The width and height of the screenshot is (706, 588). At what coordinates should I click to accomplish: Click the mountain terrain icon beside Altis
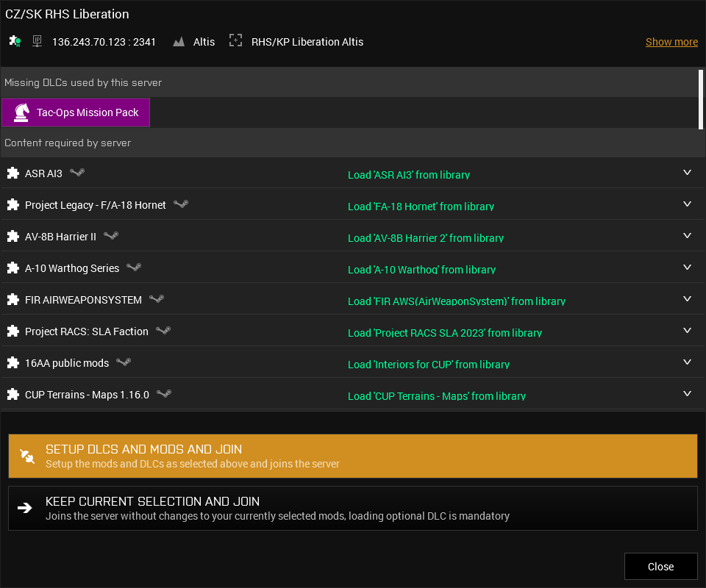tap(178, 42)
